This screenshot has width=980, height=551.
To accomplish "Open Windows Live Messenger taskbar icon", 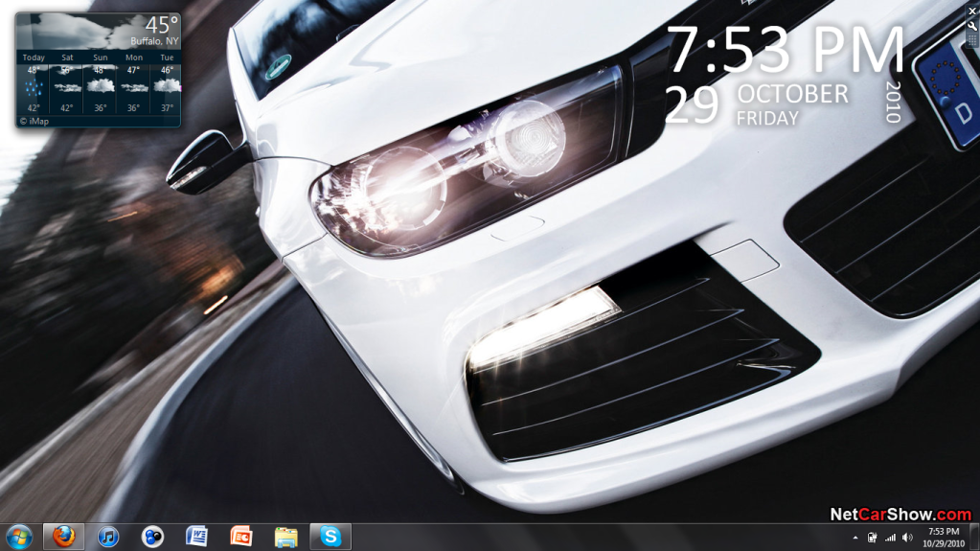I will coord(152,538).
